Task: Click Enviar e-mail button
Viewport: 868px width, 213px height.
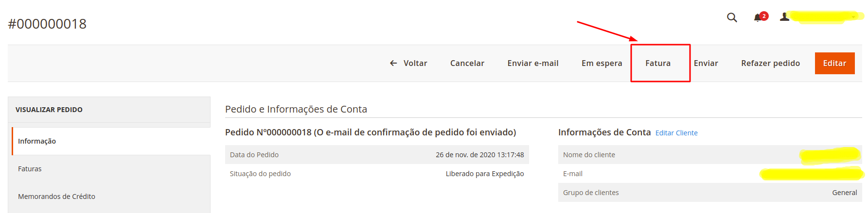Action: pos(533,63)
